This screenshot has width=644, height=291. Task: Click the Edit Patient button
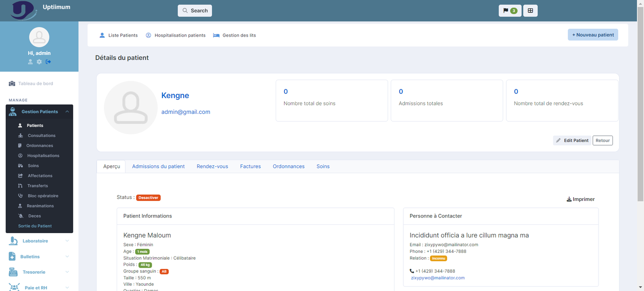[572, 141]
